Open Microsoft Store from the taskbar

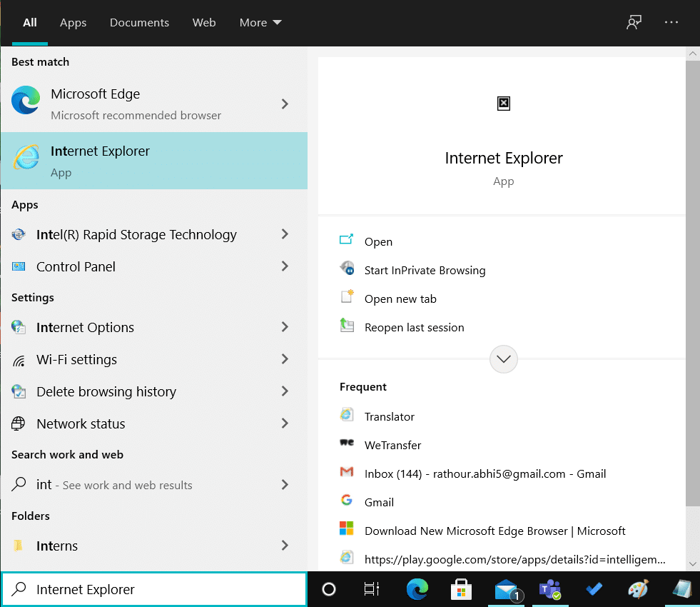click(461, 589)
